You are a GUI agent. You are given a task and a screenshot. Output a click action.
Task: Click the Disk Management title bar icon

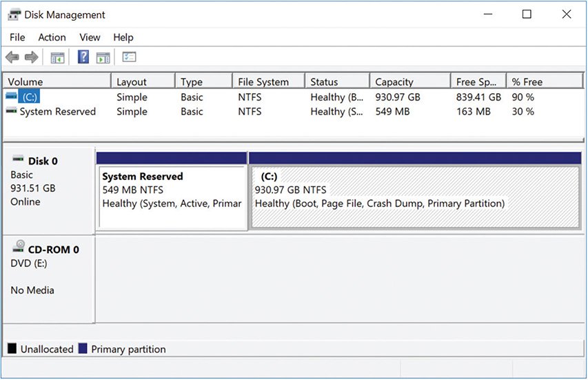pos(14,14)
